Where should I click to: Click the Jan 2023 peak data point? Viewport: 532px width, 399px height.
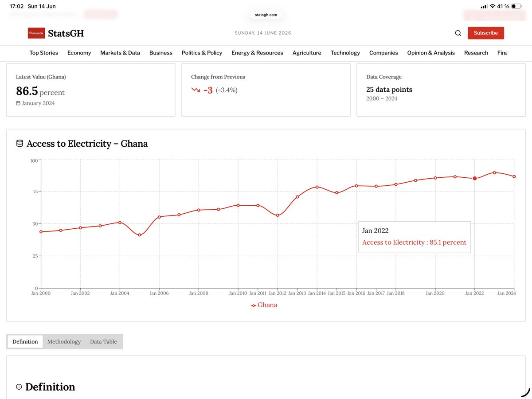[494, 172]
